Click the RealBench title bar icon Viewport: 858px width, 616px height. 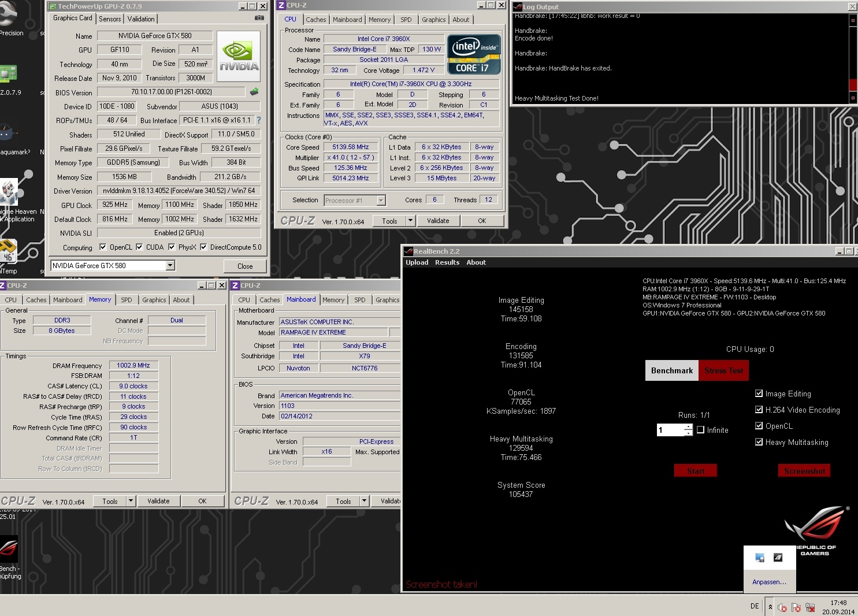[408, 251]
